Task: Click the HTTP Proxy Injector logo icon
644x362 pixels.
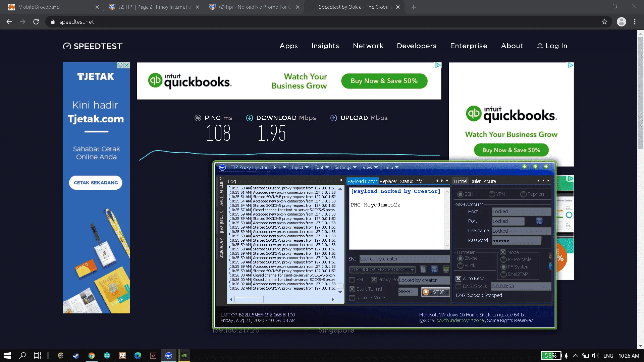Action: (222, 167)
